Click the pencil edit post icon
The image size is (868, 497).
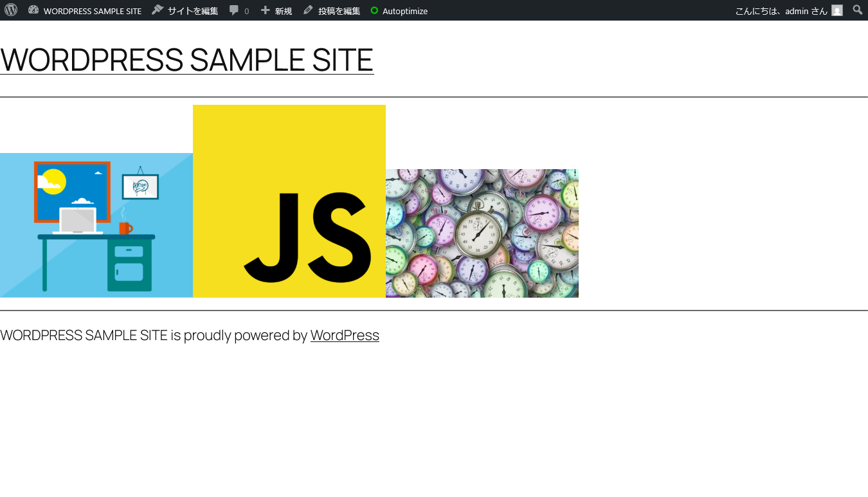[308, 10]
